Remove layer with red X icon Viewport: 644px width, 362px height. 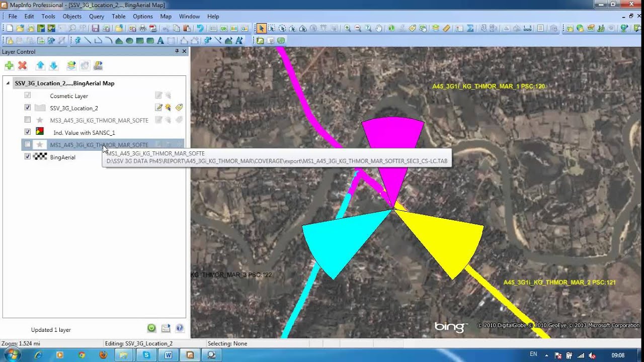coord(22,65)
